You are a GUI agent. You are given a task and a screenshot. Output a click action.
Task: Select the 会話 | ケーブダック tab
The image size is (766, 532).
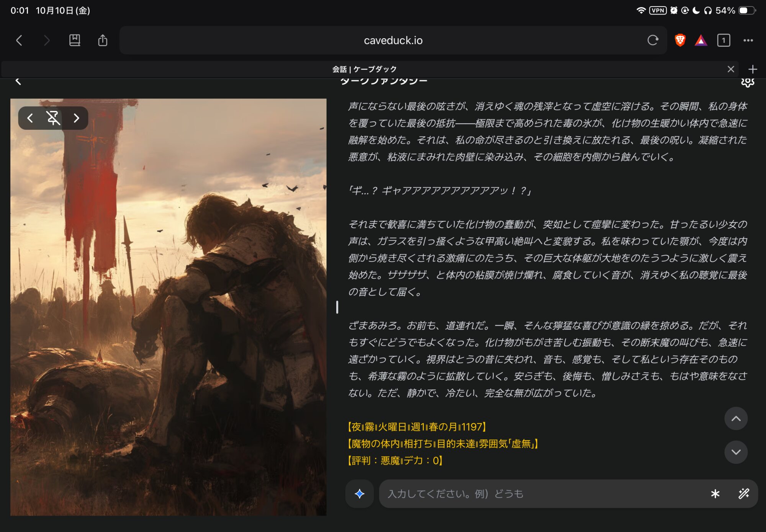point(364,69)
